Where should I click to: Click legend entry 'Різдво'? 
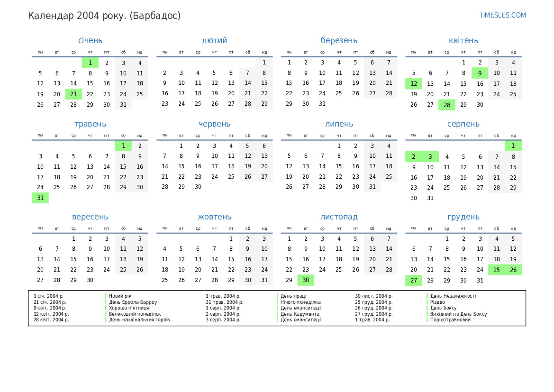pyautogui.click(x=437, y=302)
